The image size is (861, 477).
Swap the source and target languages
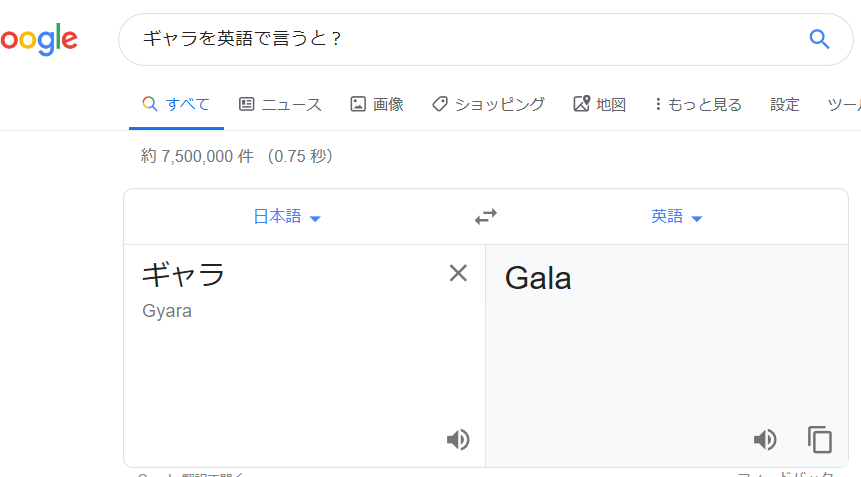(x=485, y=217)
